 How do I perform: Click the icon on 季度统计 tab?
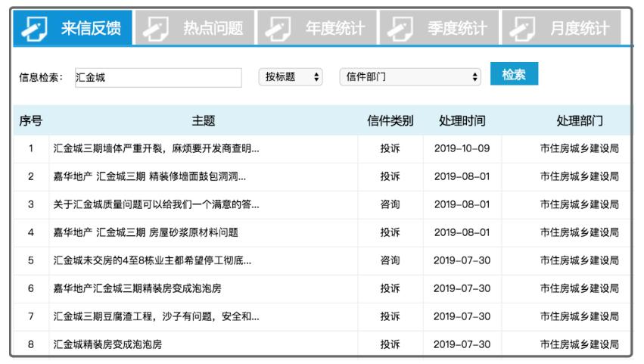(400, 28)
